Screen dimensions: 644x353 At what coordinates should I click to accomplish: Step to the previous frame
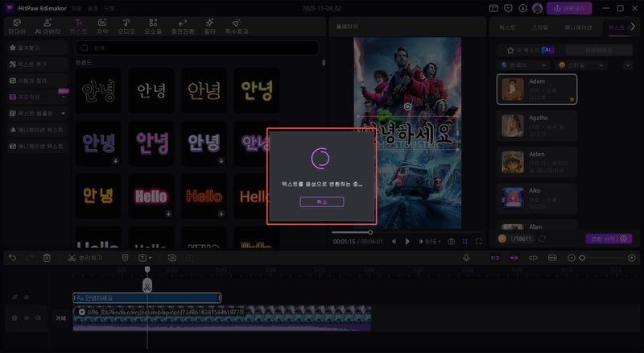point(394,242)
